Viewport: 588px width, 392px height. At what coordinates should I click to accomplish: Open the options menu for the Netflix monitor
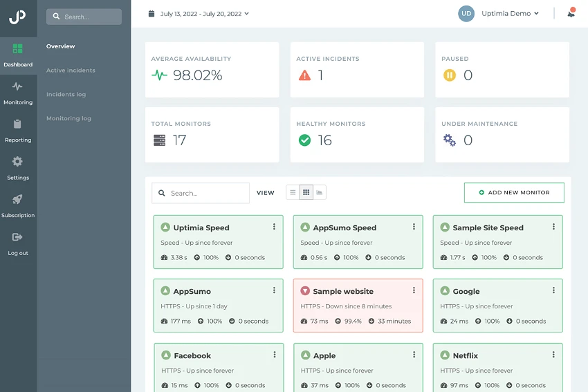(x=553, y=355)
